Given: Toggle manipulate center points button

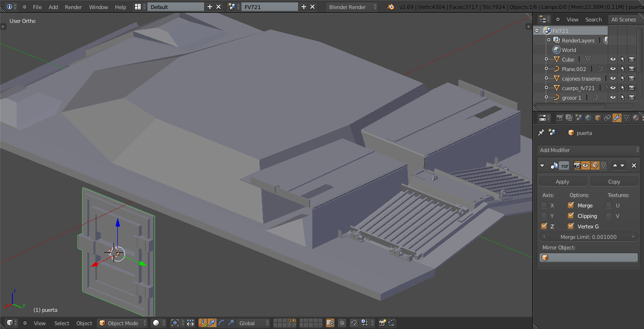Looking at the screenshot, I should click(190, 323).
